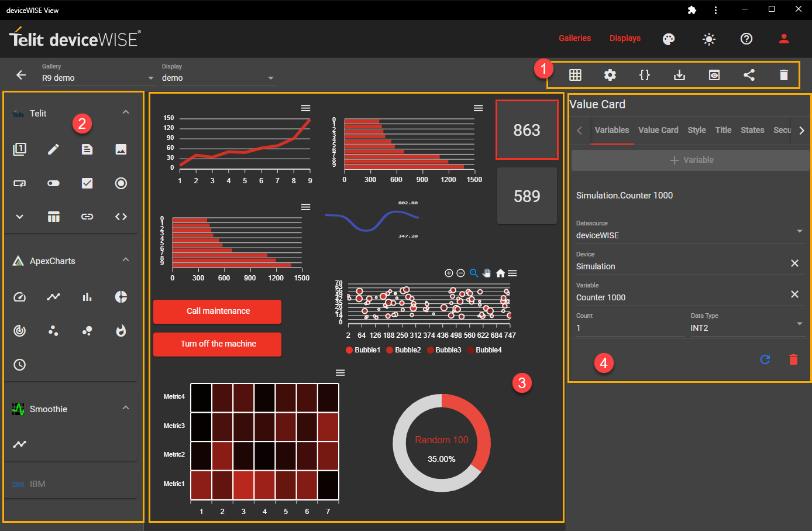Viewport: 812px width, 531px height.
Task: Open the help question mark icon
Action: click(x=746, y=39)
